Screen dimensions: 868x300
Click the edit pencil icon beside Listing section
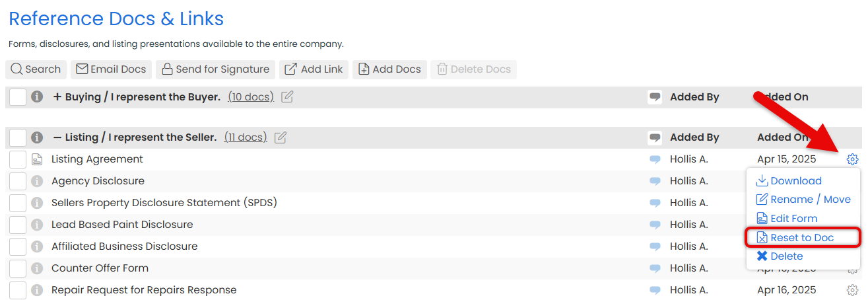tap(281, 137)
